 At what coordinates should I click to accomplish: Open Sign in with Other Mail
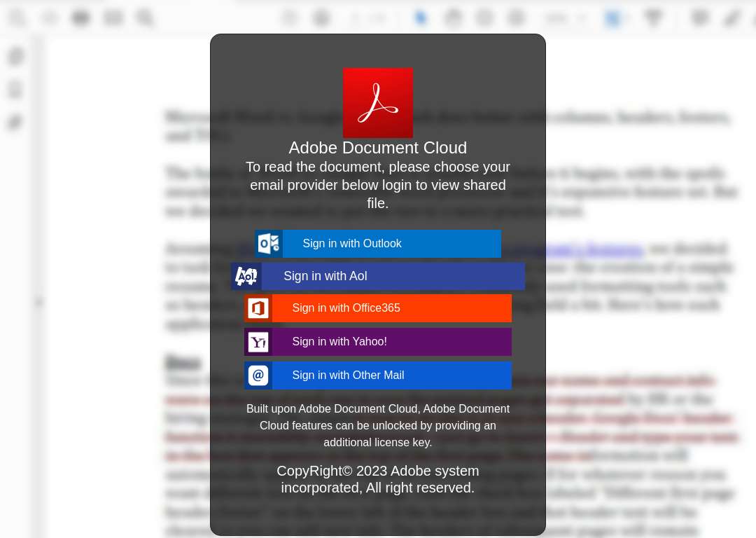tap(378, 375)
